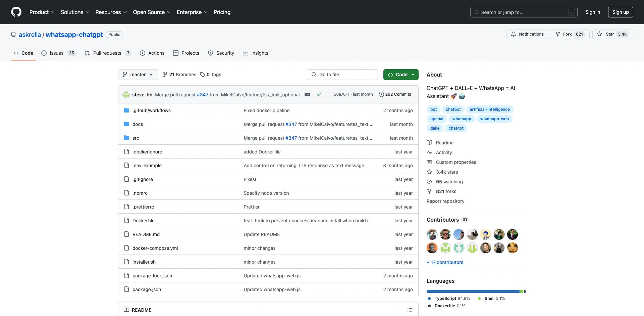Click Report repository link
Screen dimensions: 644x316
(x=445, y=201)
